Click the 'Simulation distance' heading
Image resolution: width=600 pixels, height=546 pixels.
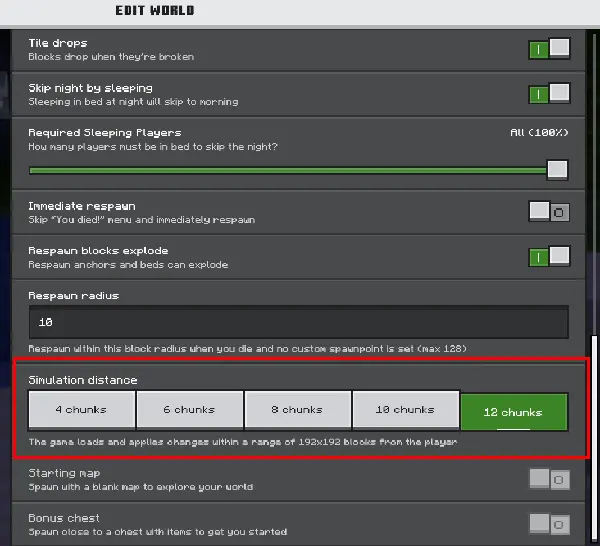point(83,380)
